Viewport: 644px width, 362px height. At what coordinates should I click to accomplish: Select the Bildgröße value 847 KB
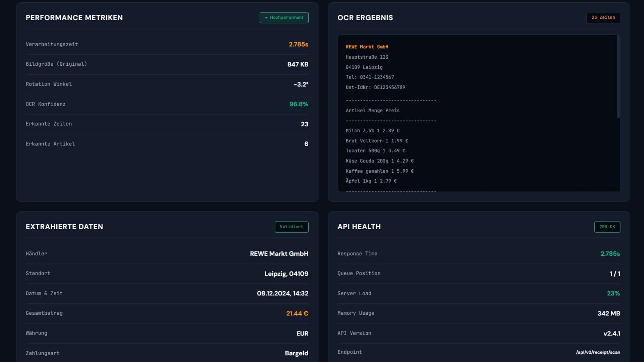point(298,64)
